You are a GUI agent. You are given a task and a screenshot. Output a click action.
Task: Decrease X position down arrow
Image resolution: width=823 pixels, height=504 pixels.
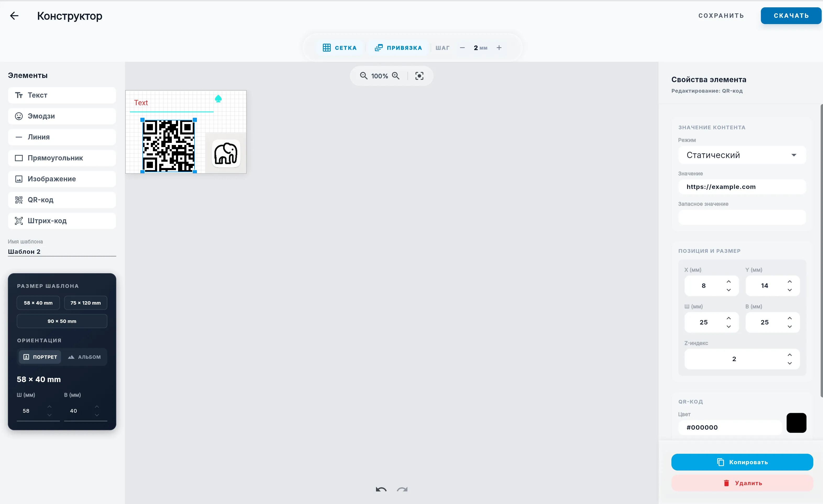(728, 290)
